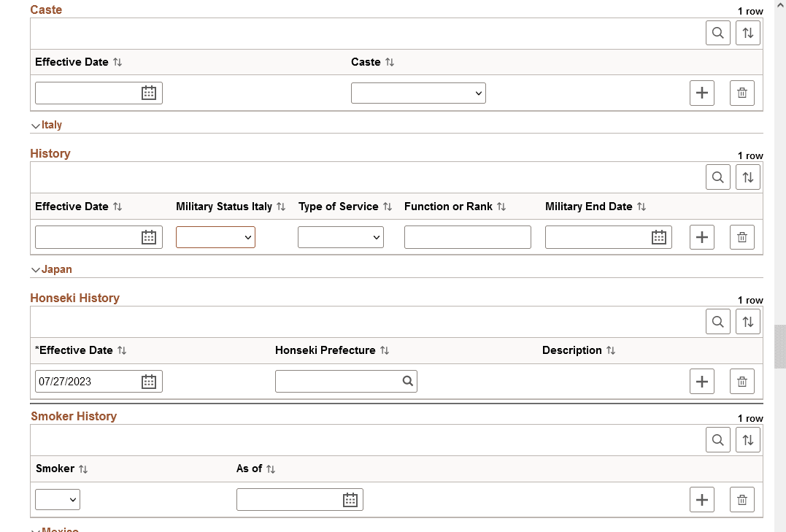Click the plus icon in Honseki History

click(701, 381)
